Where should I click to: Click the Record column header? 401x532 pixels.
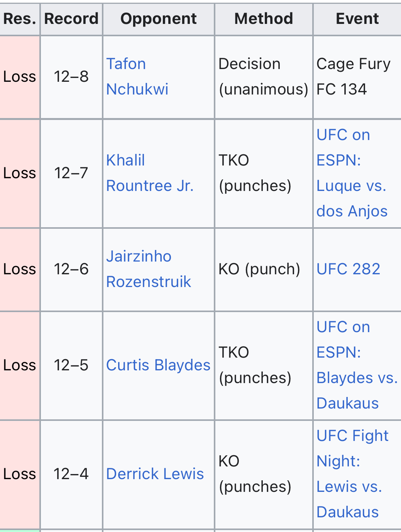click(71, 19)
